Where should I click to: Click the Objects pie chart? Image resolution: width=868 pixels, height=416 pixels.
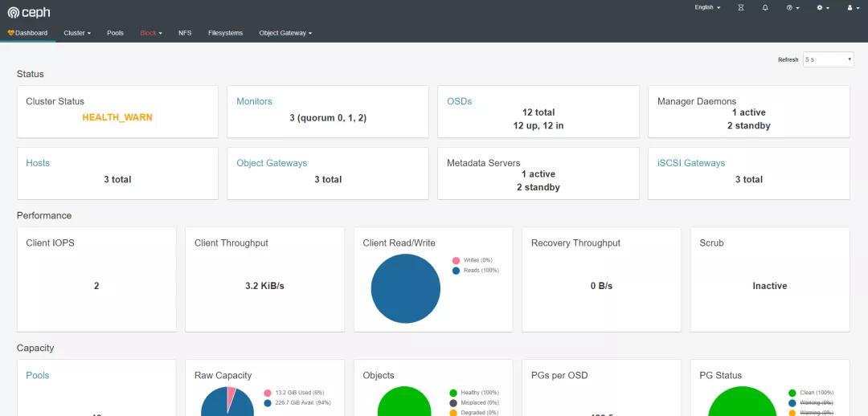point(405,402)
